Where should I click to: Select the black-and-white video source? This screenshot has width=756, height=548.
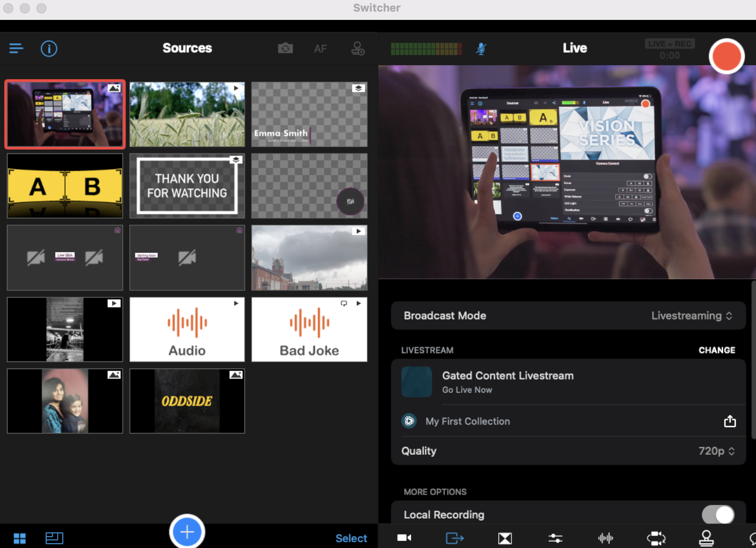coord(65,329)
